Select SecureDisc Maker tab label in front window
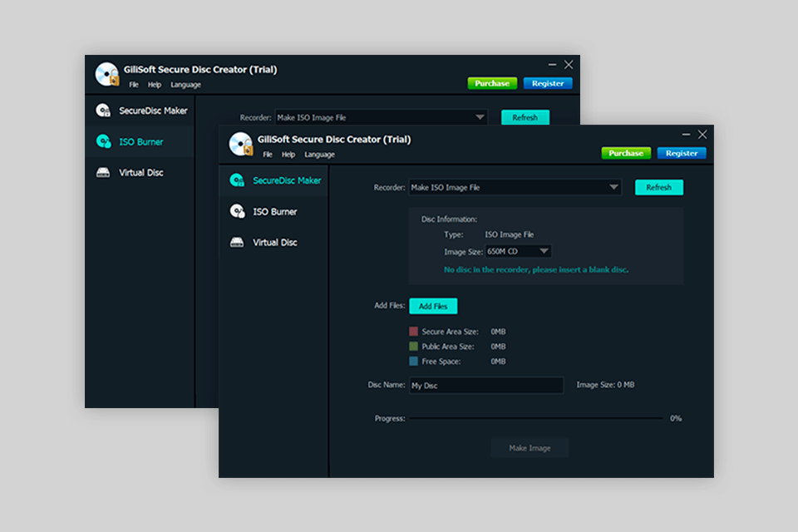Viewport: 798px width, 532px height. (x=287, y=180)
